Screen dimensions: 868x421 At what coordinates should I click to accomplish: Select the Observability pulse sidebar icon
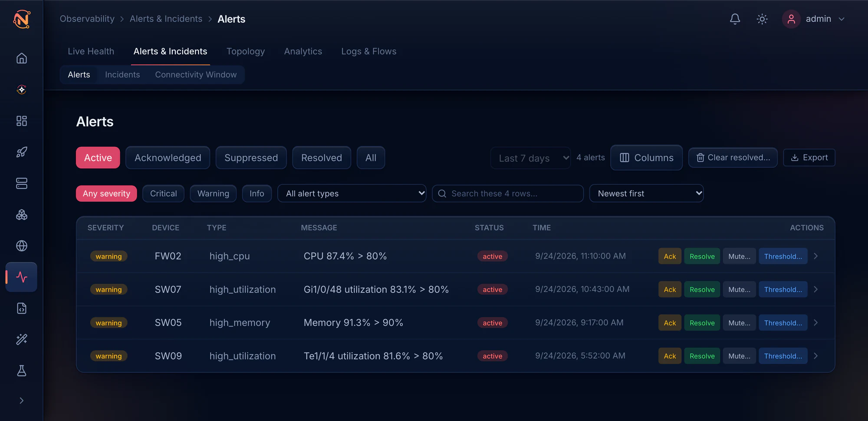22,277
